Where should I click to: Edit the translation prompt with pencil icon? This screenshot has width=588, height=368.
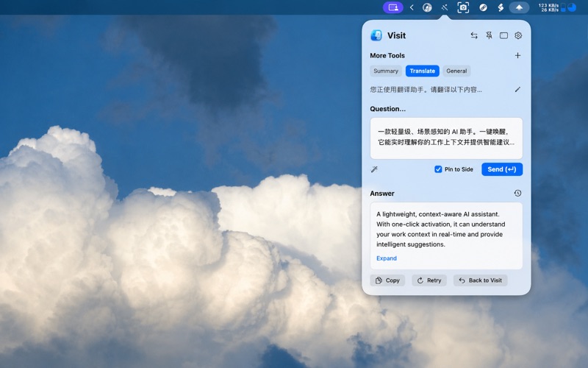click(517, 89)
